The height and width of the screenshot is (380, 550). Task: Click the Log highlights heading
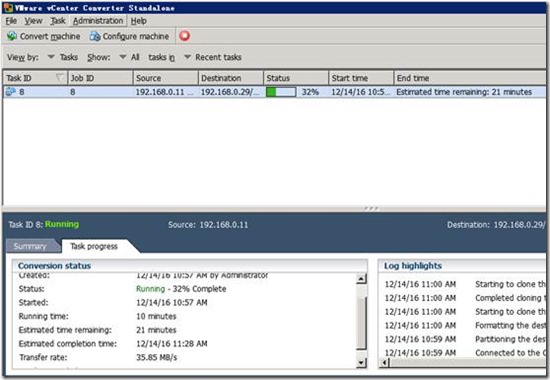[x=412, y=266]
